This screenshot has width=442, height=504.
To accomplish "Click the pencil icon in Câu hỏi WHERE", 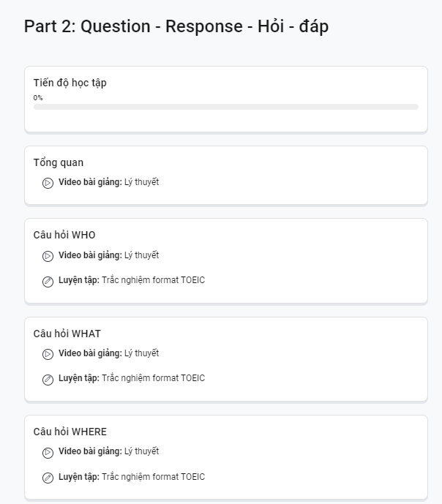I will (x=48, y=478).
